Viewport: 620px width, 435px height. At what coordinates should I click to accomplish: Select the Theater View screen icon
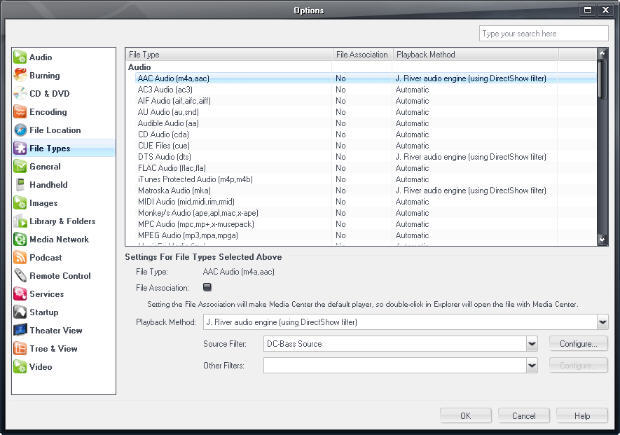20,330
